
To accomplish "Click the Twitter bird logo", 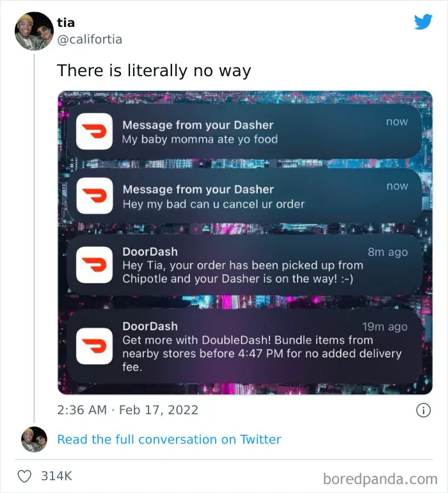I will (x=423, y=22).
